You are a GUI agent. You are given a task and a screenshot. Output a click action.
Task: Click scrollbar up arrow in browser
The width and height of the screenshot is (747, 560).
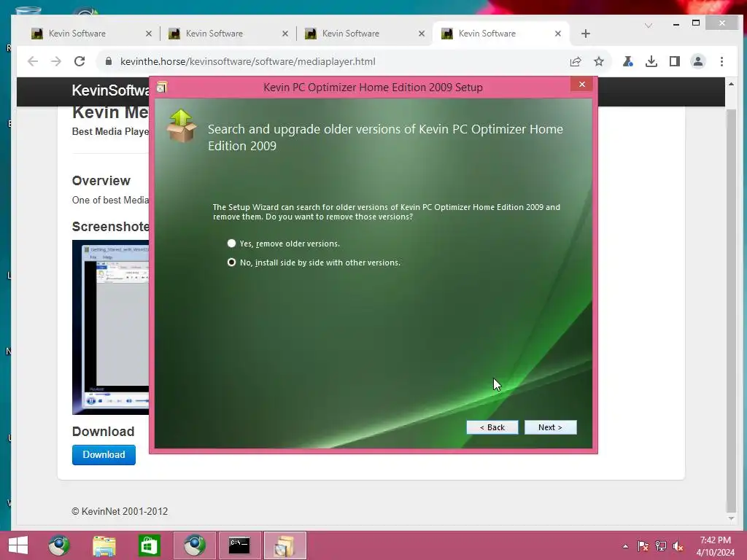(731, 85)
